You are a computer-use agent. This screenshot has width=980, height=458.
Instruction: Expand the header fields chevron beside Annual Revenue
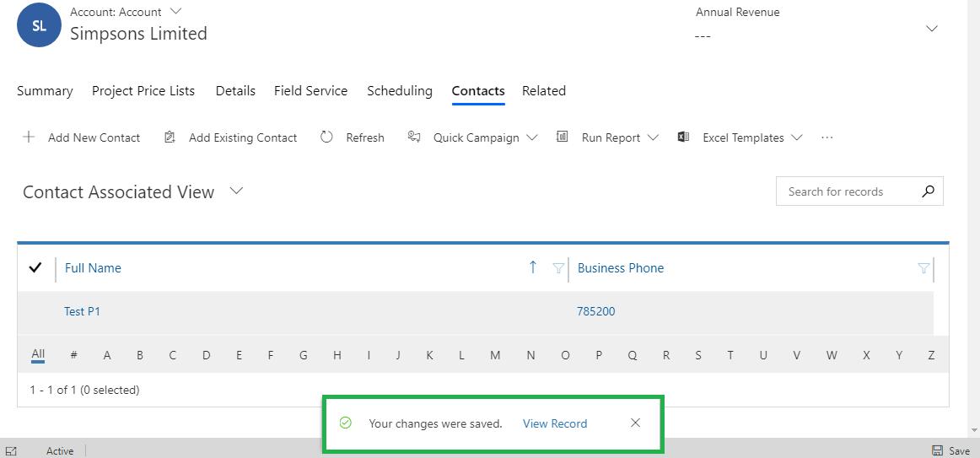[x=932, y=29]
